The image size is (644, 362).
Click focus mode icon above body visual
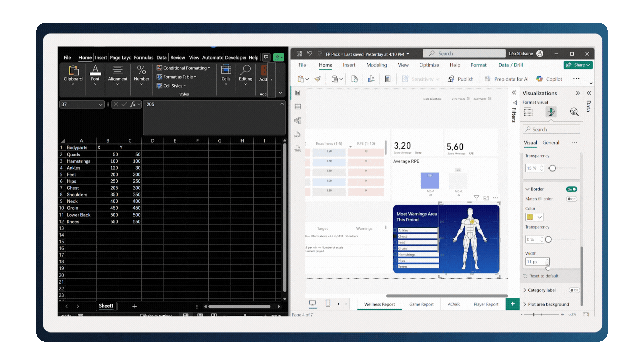click(x=486, y=198)
